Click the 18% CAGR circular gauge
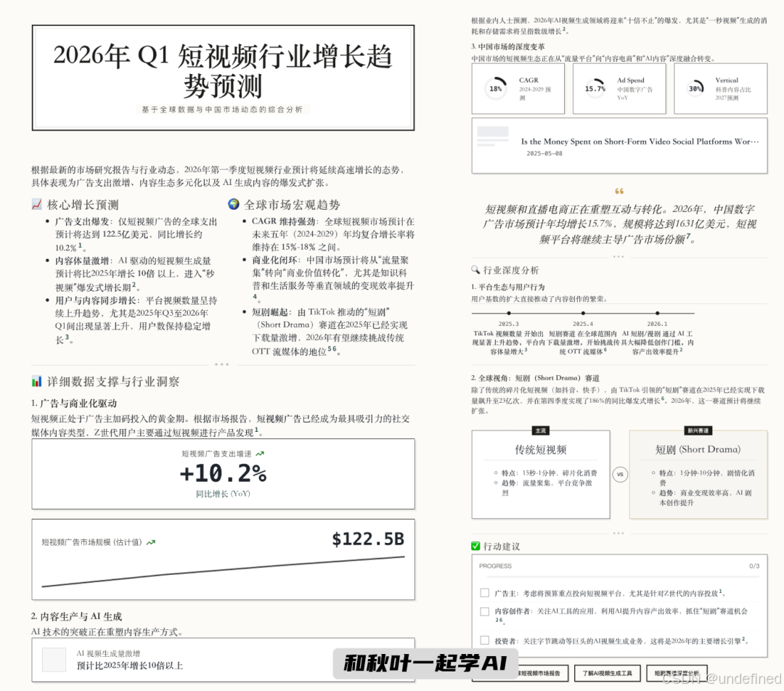Image resolution: width=784 pixels, height=691 pixels. 496,89
